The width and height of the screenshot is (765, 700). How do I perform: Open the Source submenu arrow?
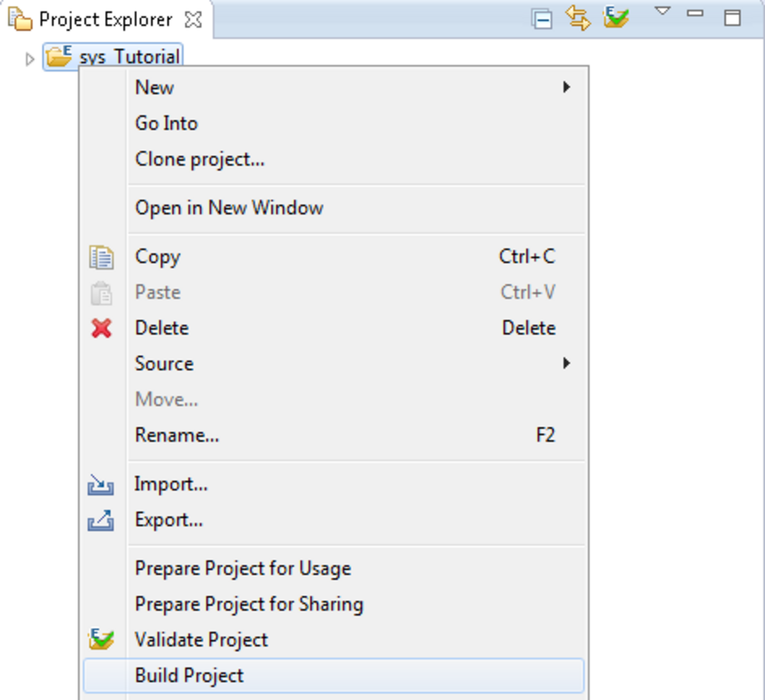(566, 363)
